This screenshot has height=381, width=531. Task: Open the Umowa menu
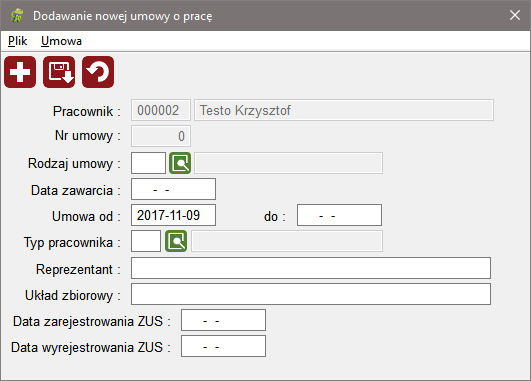[x=61, y=41]
